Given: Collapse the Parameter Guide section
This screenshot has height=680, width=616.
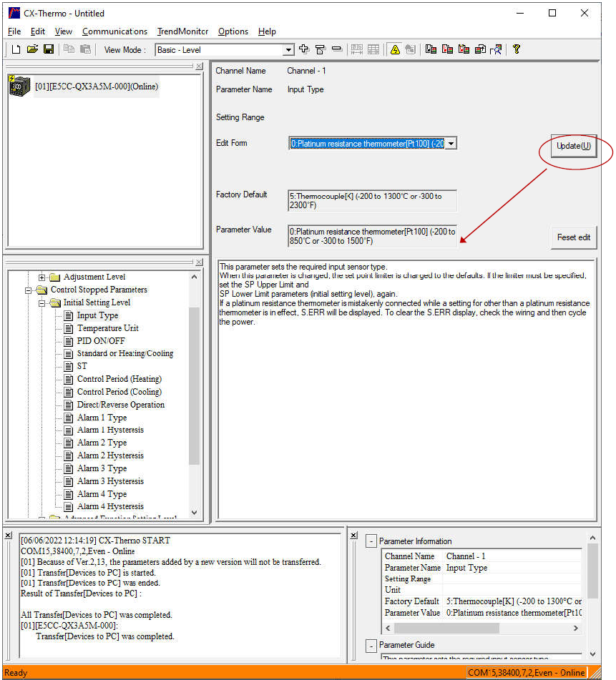Looking at the screenshot, I should tap(371, 646).
